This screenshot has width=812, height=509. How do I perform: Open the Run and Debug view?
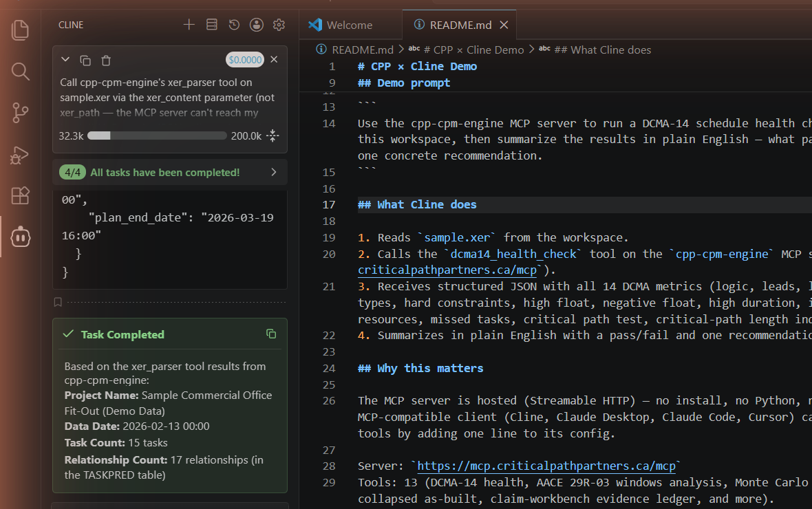20,155
